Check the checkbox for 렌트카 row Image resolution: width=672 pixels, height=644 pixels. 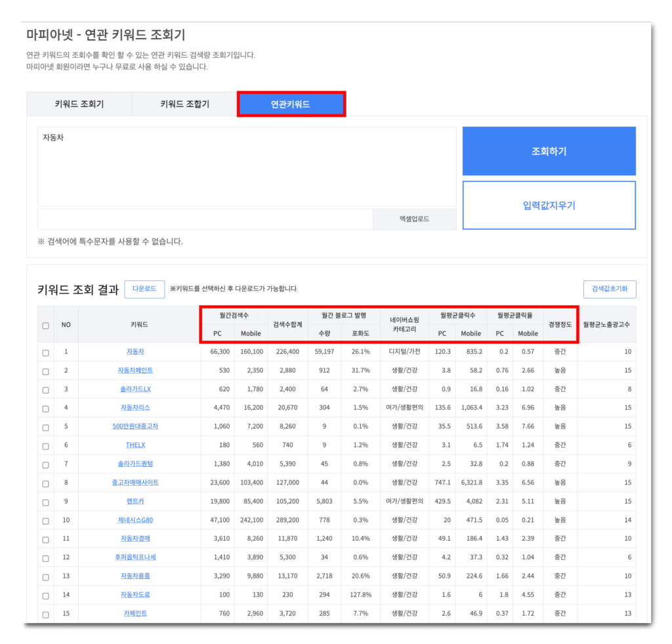click(45, 502)
